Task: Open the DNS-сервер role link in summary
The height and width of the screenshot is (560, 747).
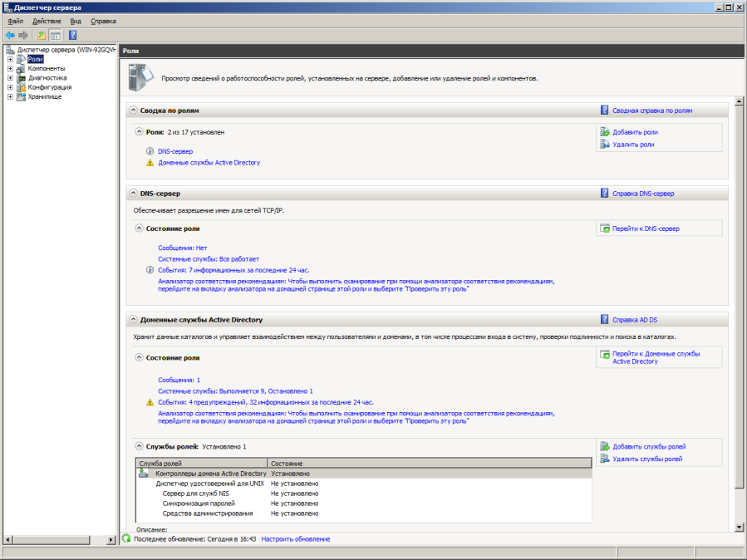Action: pos(175,151)
